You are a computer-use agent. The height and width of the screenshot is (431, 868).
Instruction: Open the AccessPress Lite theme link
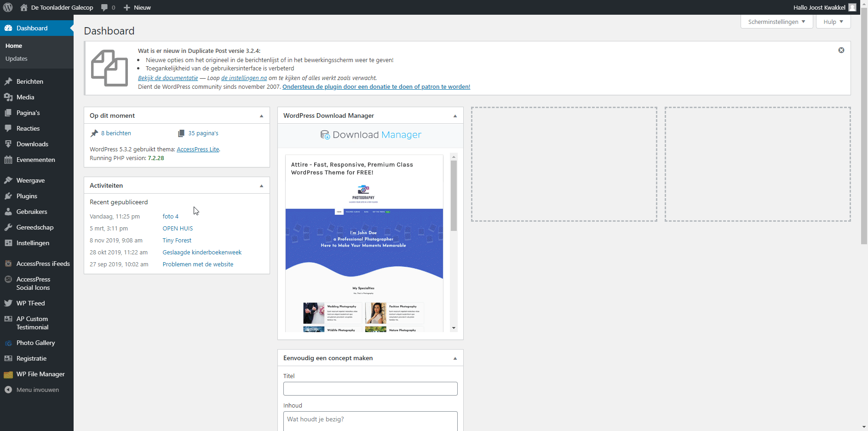[198, 149]
